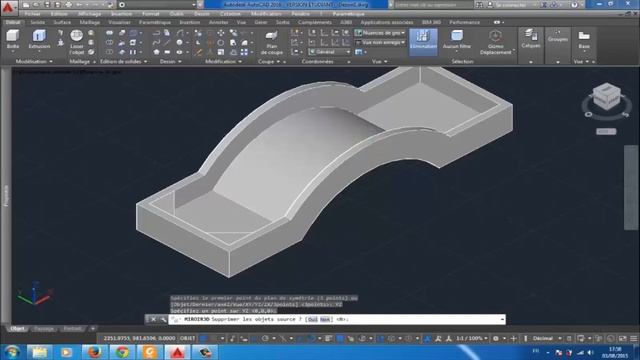The width and height of the screenshot is (640, 360).
Task: Open the Calques panel button
Action: pos(531,39)
